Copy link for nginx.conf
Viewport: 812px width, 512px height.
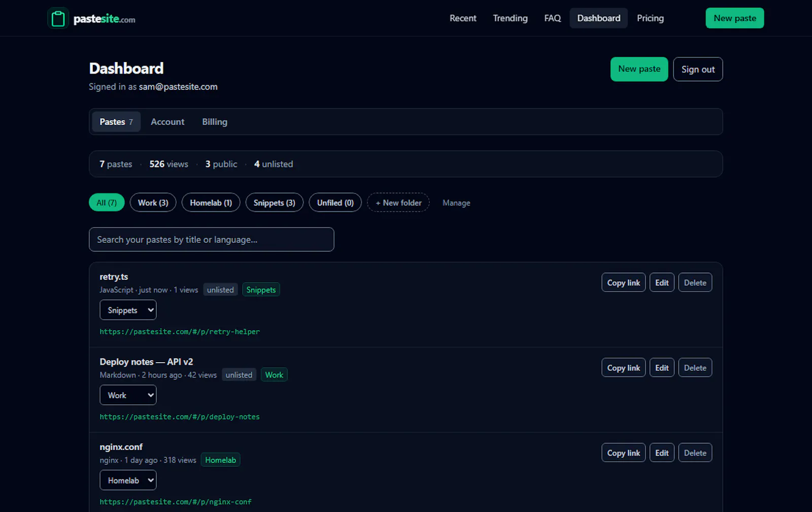coord(623,453)
